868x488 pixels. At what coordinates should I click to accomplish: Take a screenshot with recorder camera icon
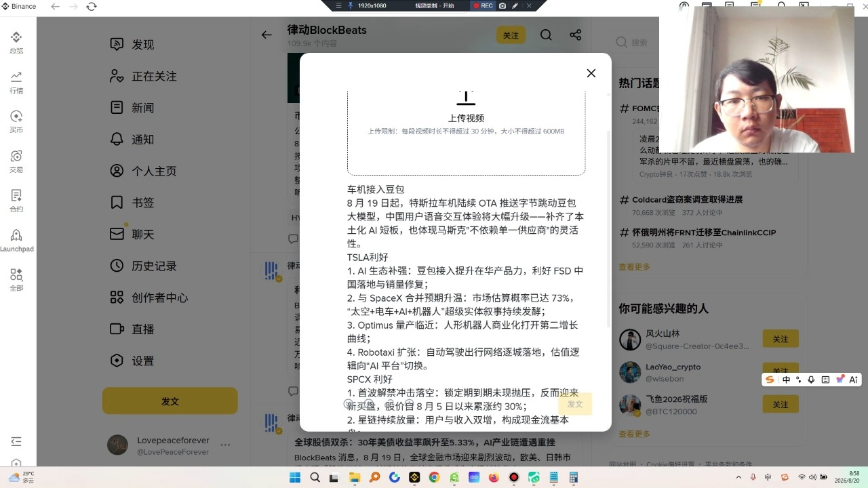502,5
